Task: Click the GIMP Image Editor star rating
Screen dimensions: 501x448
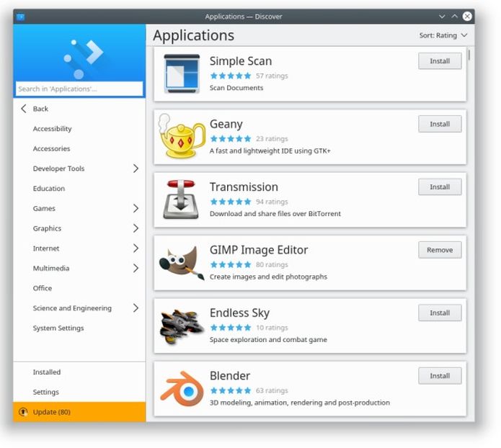Action: click(231, 264)
